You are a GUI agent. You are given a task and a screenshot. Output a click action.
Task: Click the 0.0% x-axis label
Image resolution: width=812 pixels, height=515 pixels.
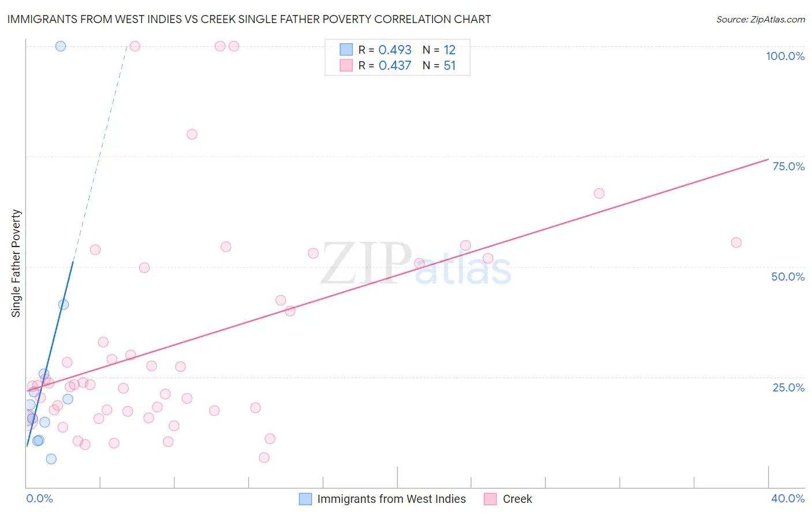pos(40,498)
